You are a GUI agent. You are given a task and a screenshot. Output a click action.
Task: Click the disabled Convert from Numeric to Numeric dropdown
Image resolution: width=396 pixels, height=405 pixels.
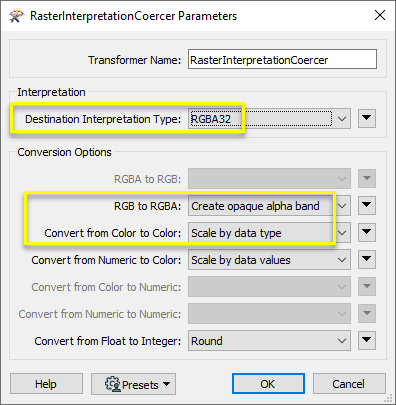[x=269, y=314]
